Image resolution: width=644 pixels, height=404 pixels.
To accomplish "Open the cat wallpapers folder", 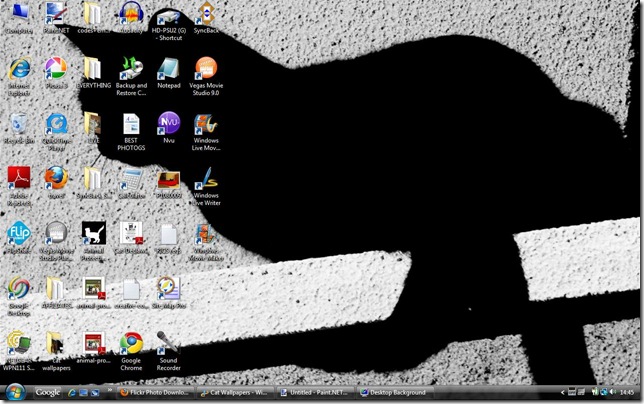I will tap(56, 351).
